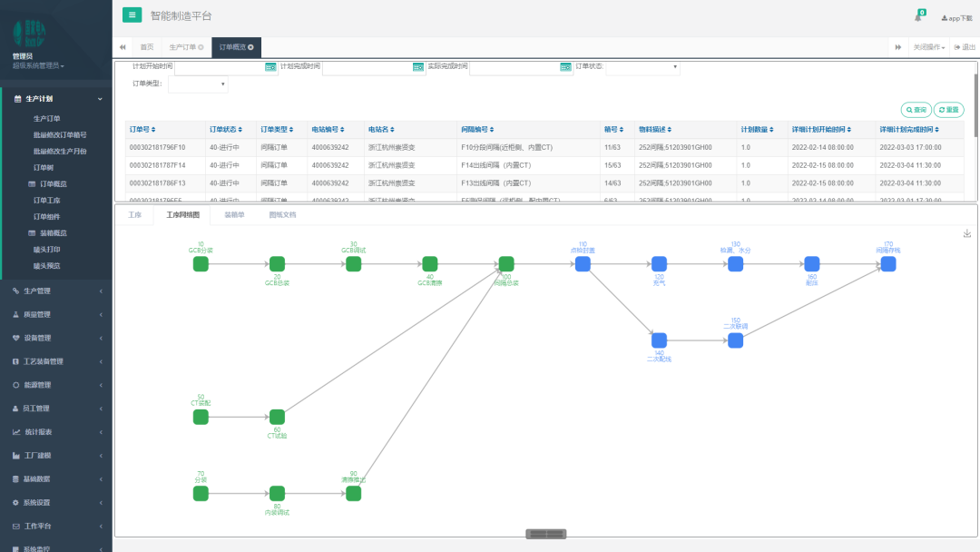Click the 查询 search button

[x=916, y=110]
